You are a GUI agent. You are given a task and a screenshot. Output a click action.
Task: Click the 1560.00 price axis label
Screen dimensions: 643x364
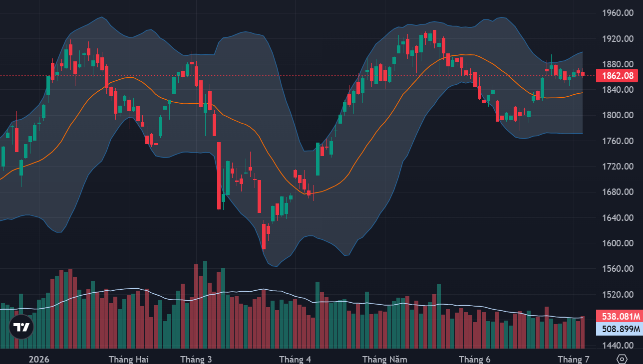(615, 269)
